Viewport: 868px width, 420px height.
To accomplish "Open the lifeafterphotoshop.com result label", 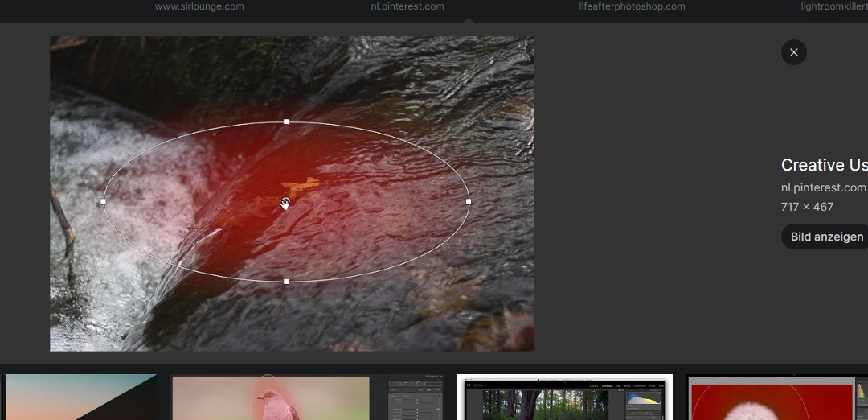I will (633, 6).
